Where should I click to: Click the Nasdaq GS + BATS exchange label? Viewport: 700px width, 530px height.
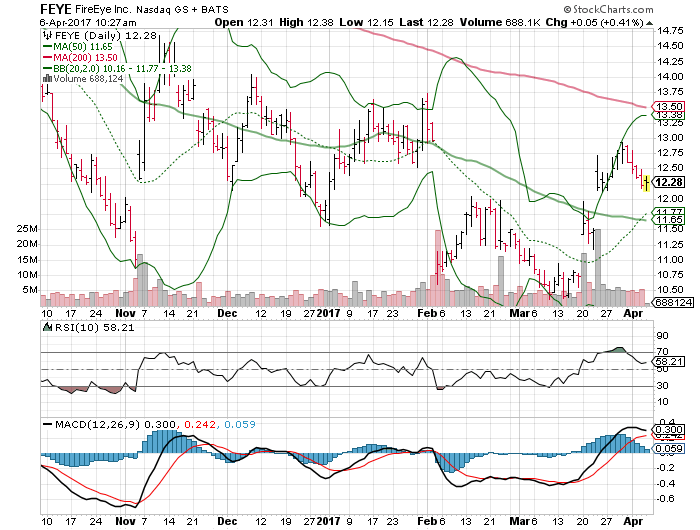182,9
